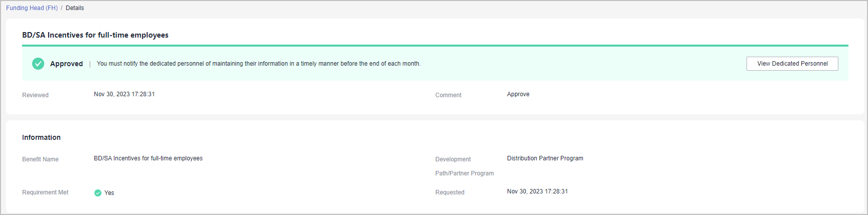Image resolution: width=868 pixels, height=215 pixels.
Task: Click the green Approved checkmark icon
Action: [38, 64]
